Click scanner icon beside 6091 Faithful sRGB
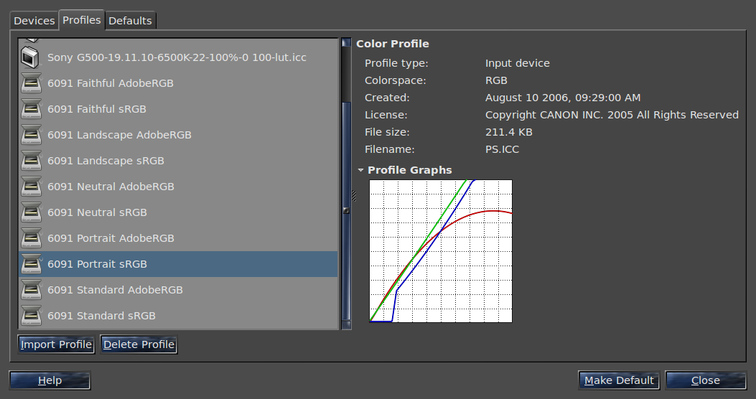 pos(31,109)
